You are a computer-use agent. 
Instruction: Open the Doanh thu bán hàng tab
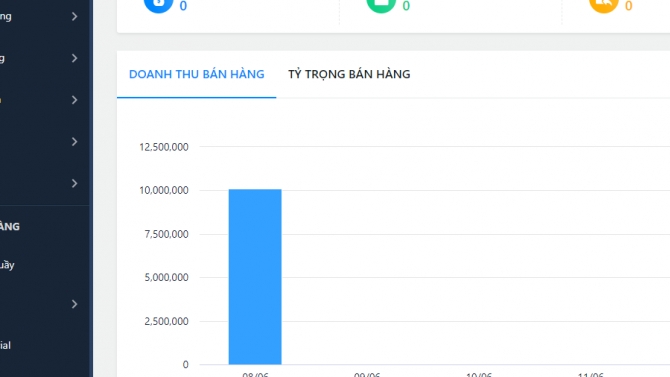pos(197,74)
